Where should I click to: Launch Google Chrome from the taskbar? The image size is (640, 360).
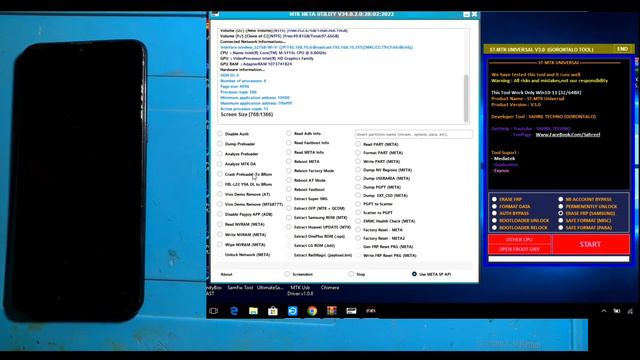tap(312, 311)
